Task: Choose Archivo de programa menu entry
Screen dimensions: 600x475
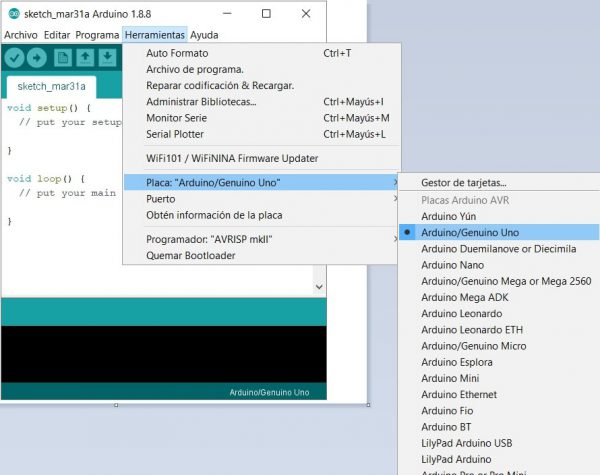Action: 262,69
